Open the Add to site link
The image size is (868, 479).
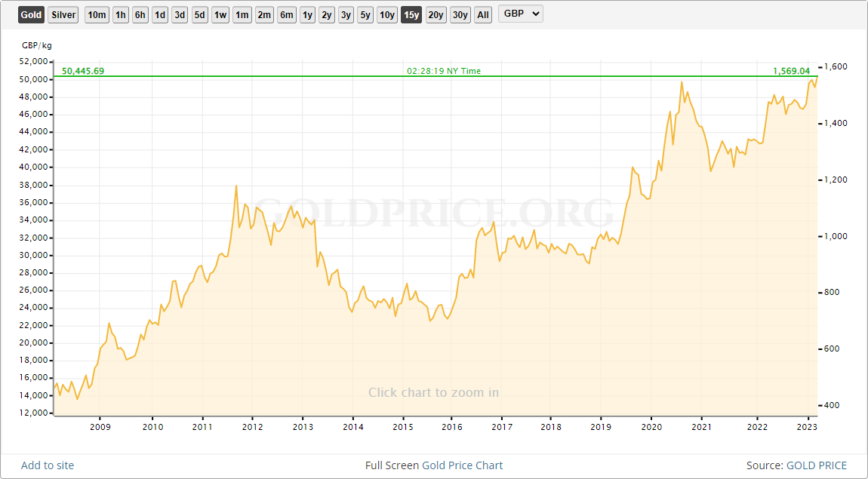[48, 465]
